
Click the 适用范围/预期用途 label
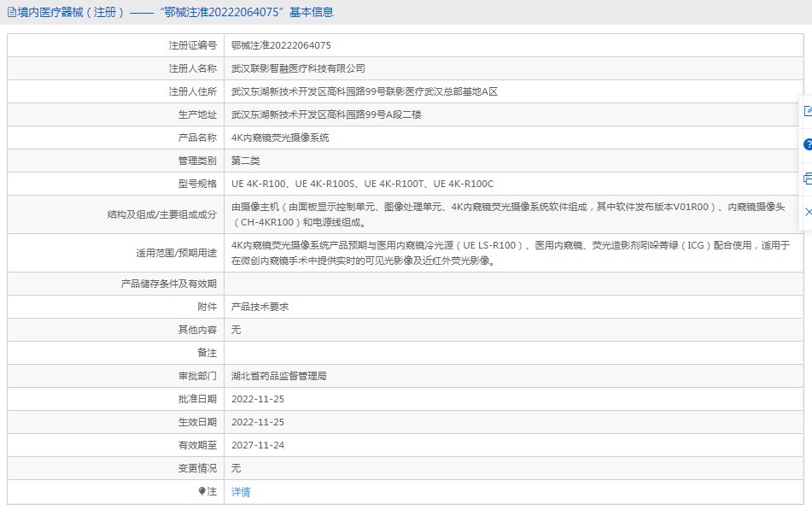[x=177, y=253]
